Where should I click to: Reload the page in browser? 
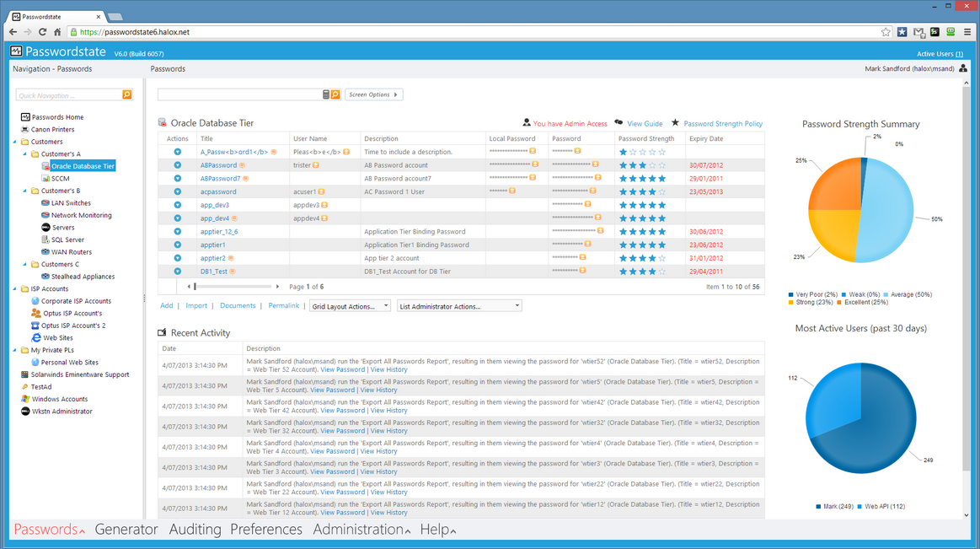(42, 32)
